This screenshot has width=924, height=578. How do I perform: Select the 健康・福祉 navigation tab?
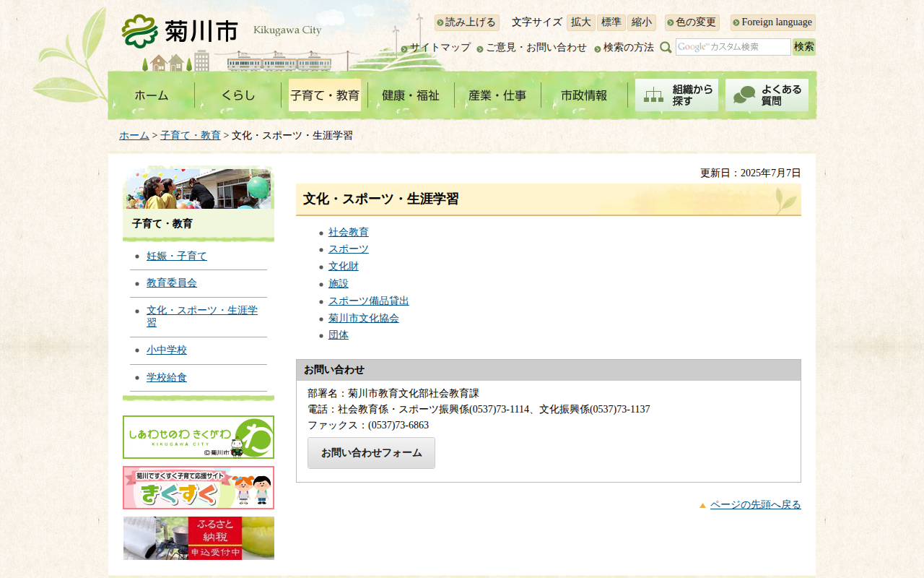point(411,95)
